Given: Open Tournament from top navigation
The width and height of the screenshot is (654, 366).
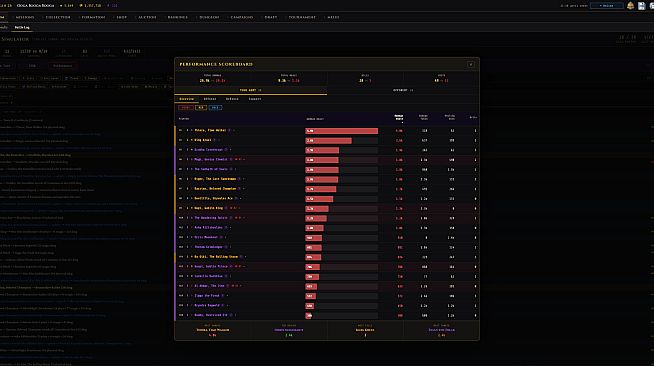Looking at the screenshot, I should [x=302, y=18].
